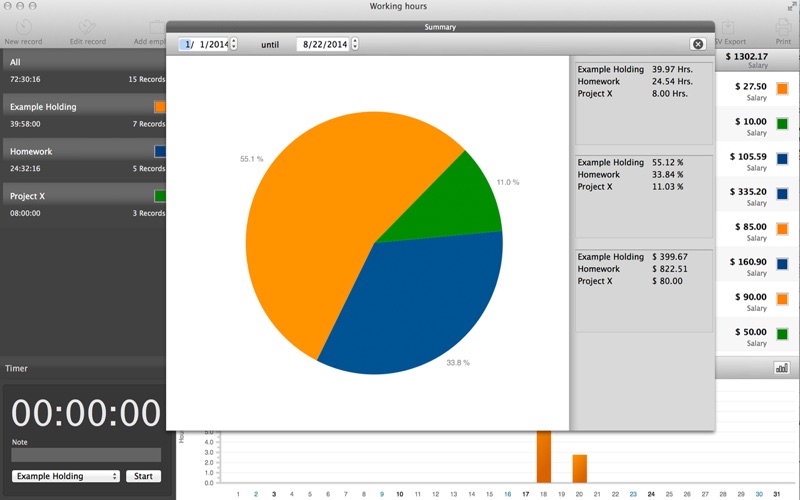Close the Summary panel with X icon
800x500 pixels.
pos(698,44)
